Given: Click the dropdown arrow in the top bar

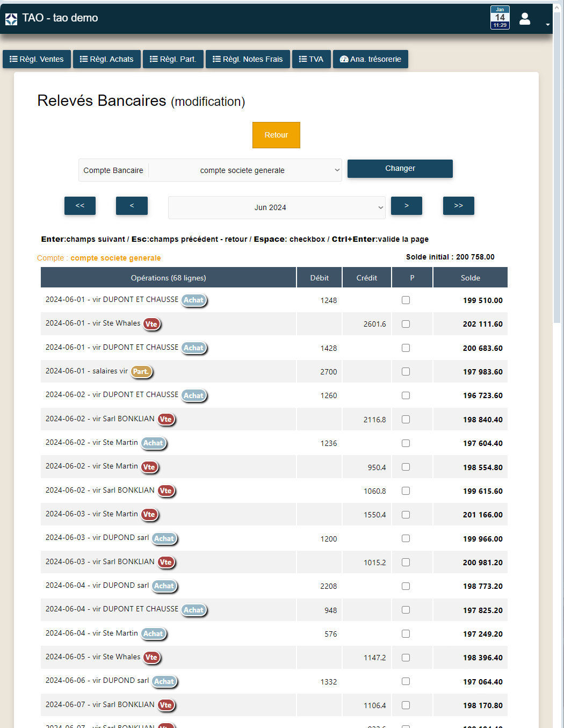Looking at the screenshot, I should 547,24.
